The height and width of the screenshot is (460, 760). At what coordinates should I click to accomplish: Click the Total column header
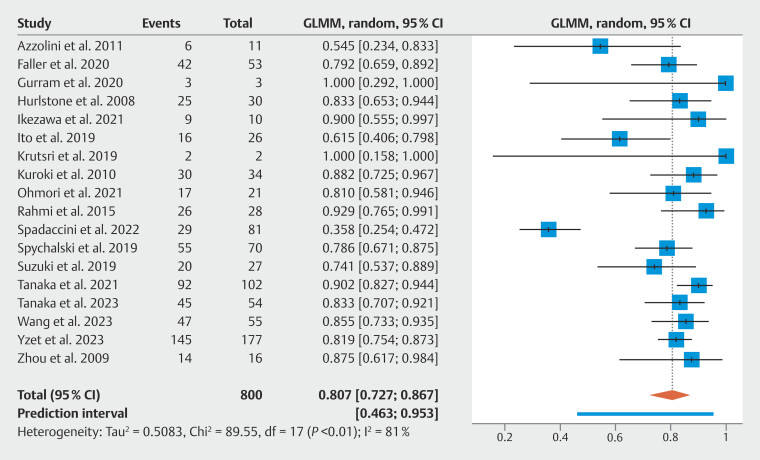coord(238,21)
